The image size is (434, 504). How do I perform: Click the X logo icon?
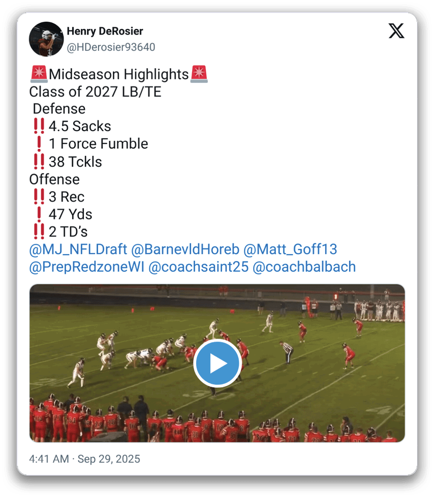coord(396,31)
